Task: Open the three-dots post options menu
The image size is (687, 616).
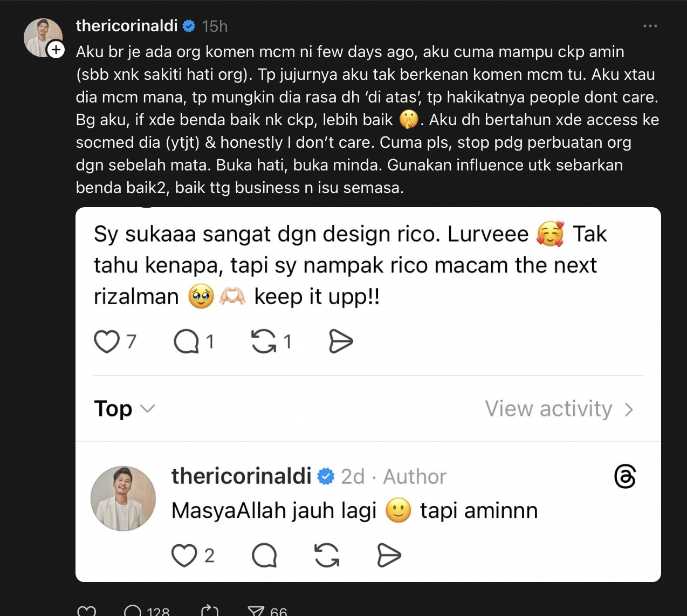Action: click(650, 26)
